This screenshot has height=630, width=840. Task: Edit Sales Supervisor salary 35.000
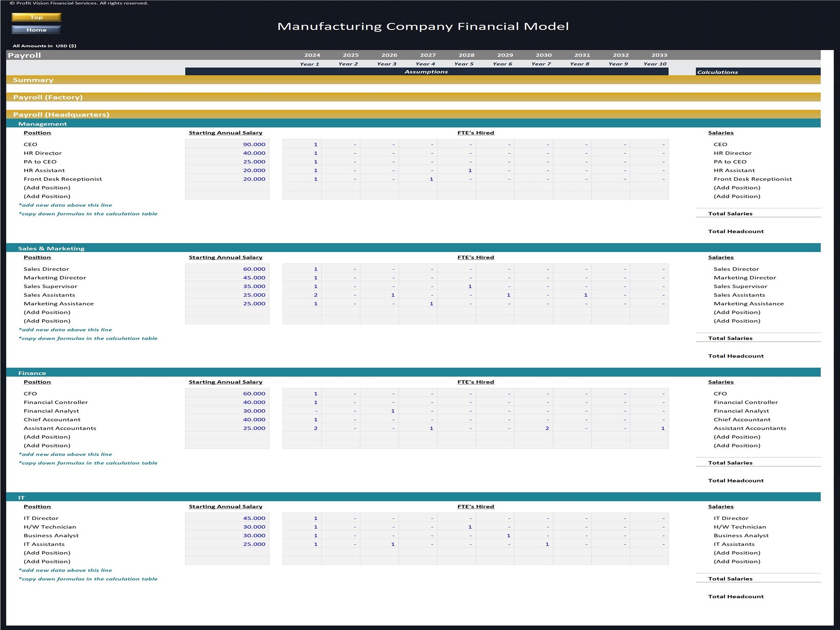[227, 286]
